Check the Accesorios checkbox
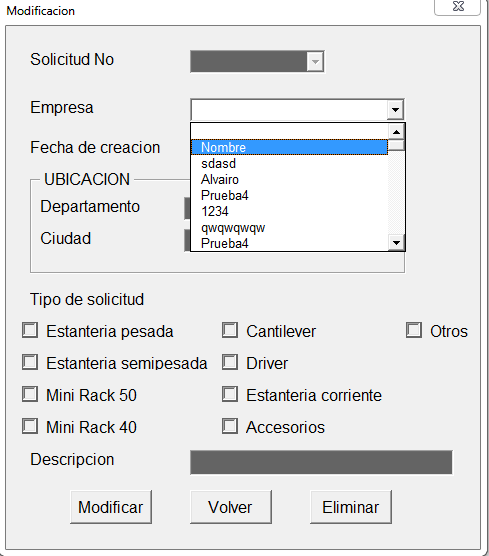Screen dimensions: 489x556 pos(230,426)
